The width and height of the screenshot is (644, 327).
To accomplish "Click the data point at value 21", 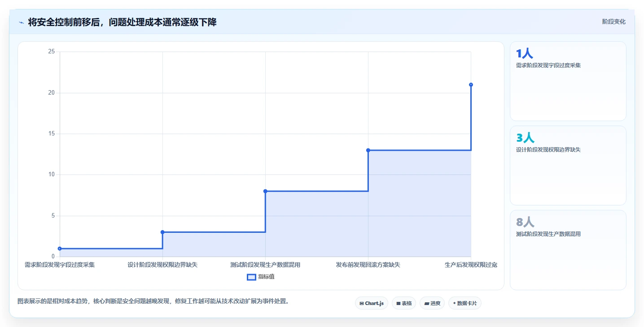I will click(x=471, y=85).
